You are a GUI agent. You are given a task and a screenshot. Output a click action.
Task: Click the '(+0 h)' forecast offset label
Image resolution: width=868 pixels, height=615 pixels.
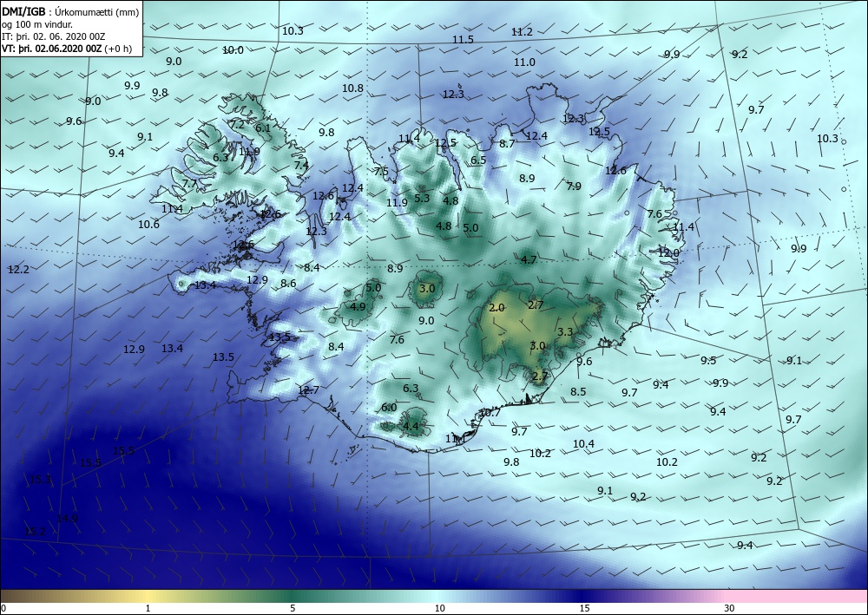coord(119,48)
